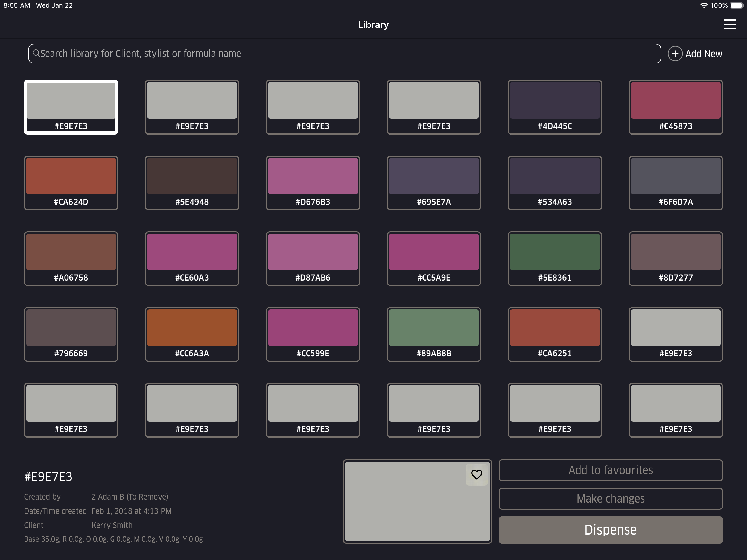Image resolution: width=747 pixels, height=560 pixels.
Task: Select the #C45873 swatch
Action: pyautogui.click(x=675, y=107)
